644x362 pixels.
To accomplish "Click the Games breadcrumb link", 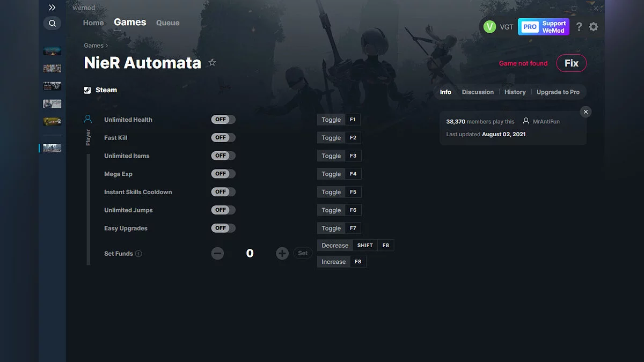I will (x=94, y=46).
